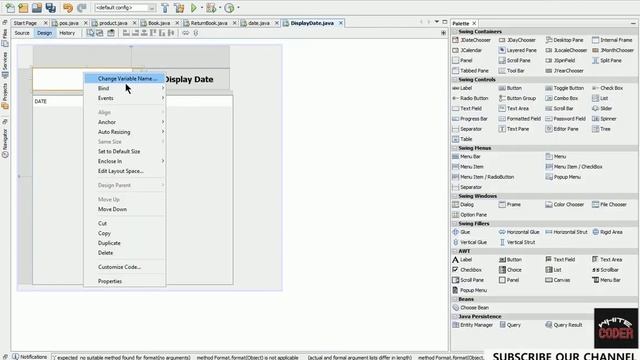640x360 pixels.
Task: Expand the Auto Resizing submenu
Action: pos(124,132)
